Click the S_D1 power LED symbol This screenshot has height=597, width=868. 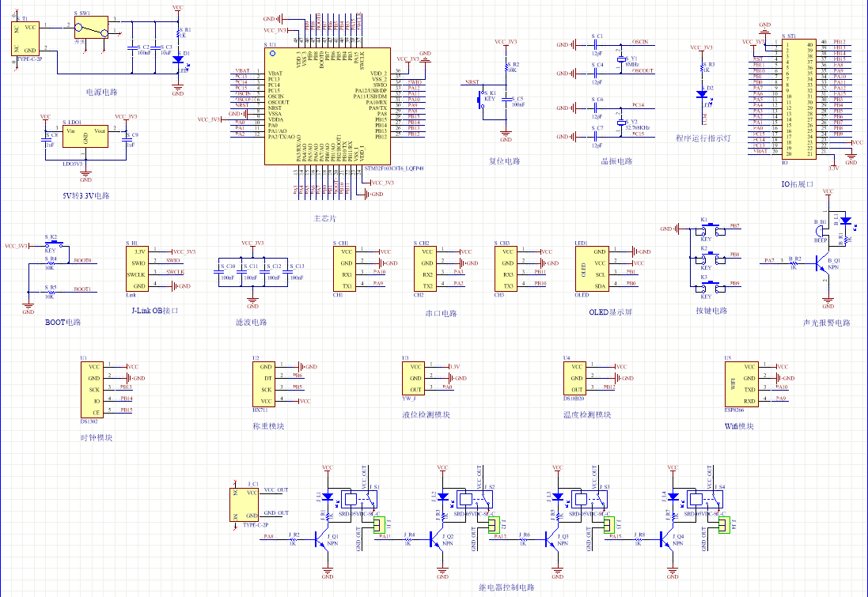[x=178, y=59]
